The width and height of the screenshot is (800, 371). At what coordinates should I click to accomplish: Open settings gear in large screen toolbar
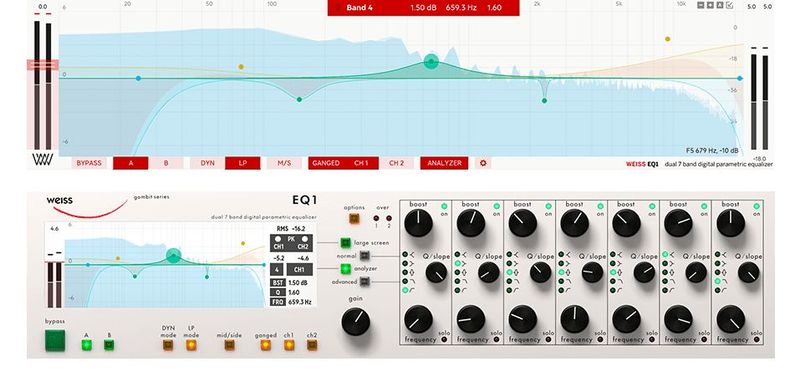tap(483, 163)
